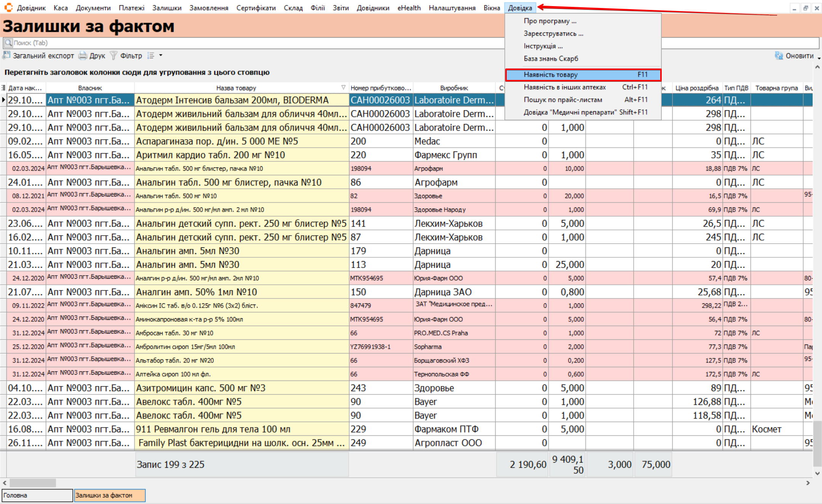This screenshot has width=822, height=504.
Task: Switch to the Залишки за фактом tab
Action: tap(109, 495)
